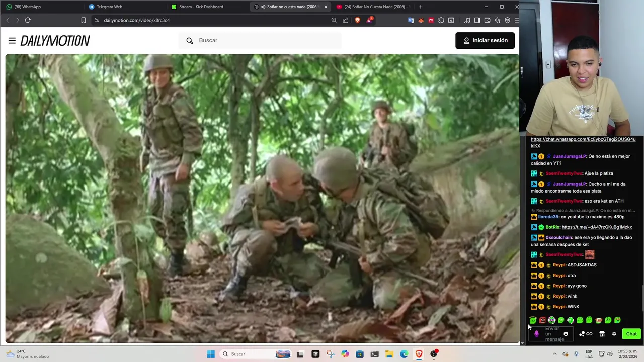Click the Dailymotion video player

262,198
